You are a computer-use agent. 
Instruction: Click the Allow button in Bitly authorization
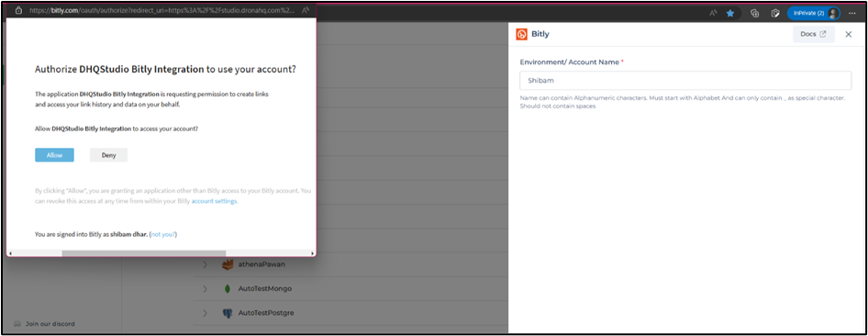pyautogui.click(x=54, y=155)
